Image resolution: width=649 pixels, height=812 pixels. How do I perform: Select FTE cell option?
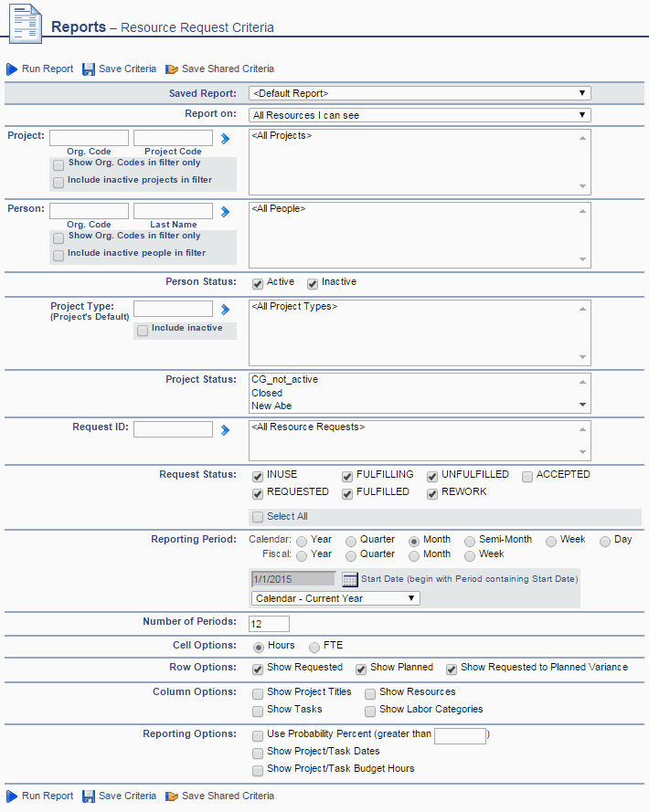[x=314, y=648]
